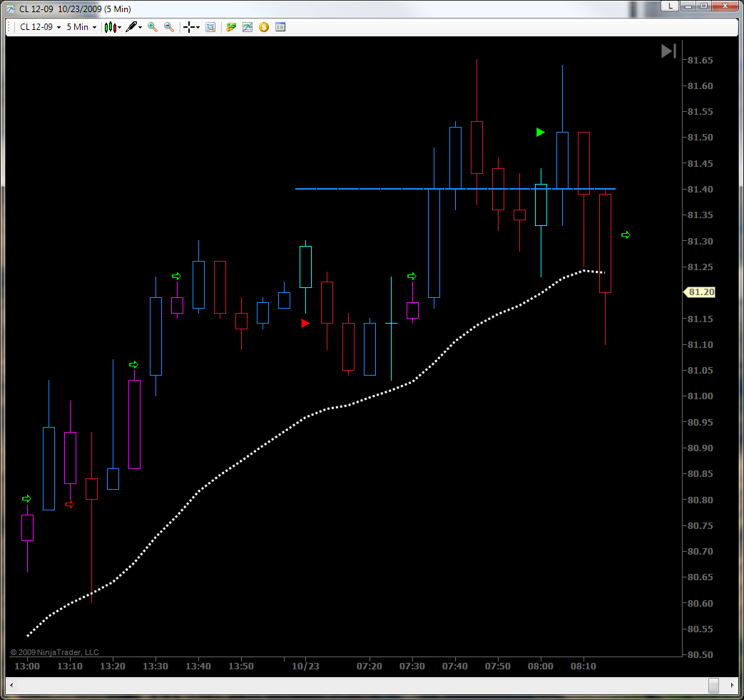The image size is (744, 700).
Task: Click the Zoom Out magnifier icon
Action: click(169, 27)
